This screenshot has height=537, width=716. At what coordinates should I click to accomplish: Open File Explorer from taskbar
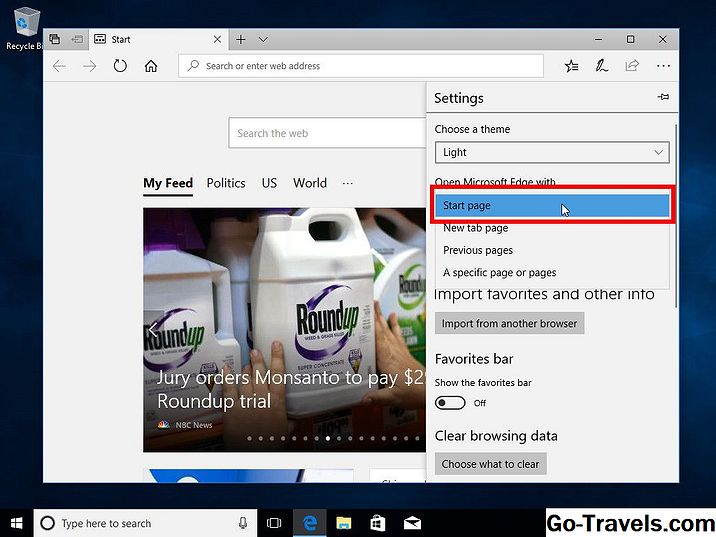tap(343, 523)
